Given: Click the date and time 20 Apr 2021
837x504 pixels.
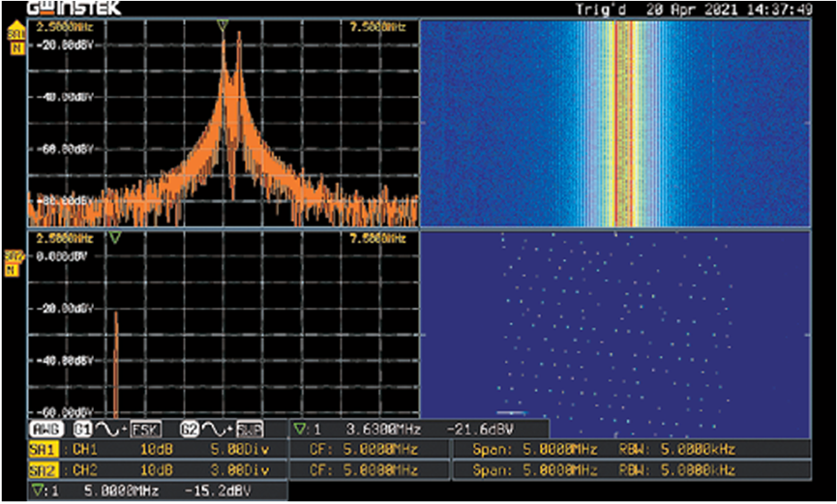Looking at the screenshot, I should 730,10.
